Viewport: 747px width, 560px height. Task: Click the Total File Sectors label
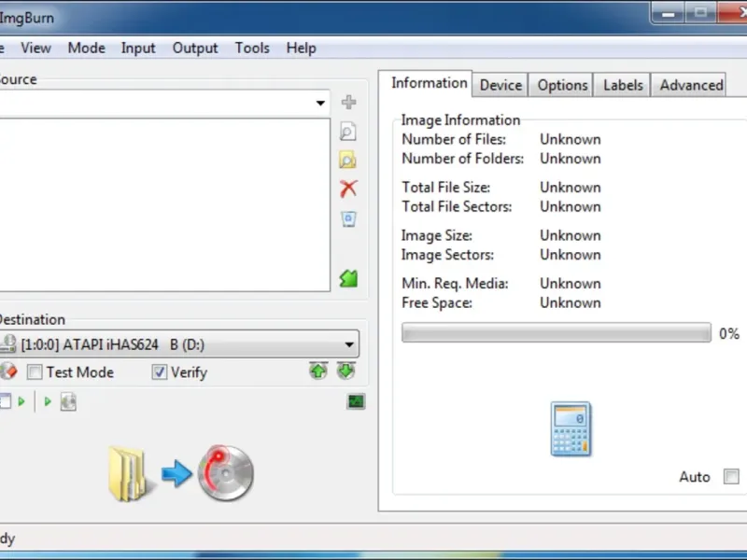(x=457, y=206)
